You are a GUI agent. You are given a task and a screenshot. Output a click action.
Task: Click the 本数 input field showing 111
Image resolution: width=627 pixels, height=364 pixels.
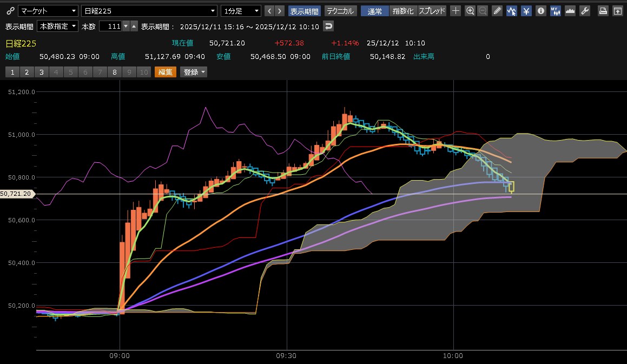click(x=110, y=26)
